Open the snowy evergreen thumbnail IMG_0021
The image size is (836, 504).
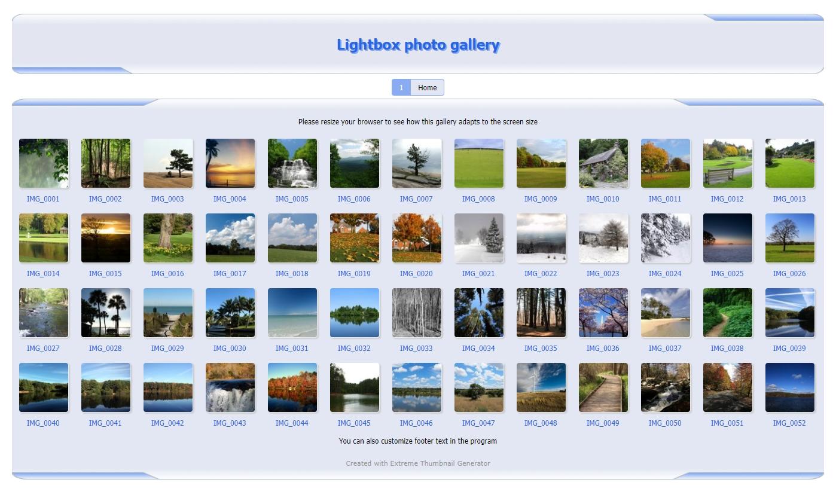coord(479,238)
